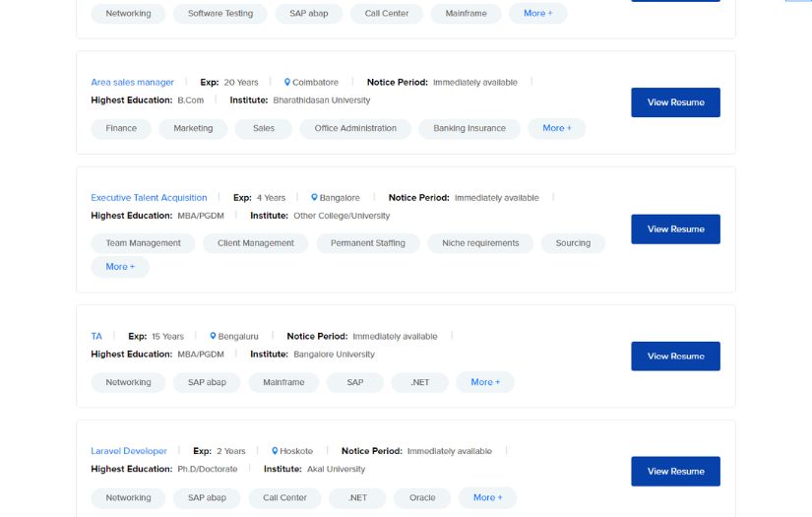Screen dimensions: 812x517
Task: Select the SAP abap tag in top card
Action: [309, 14]
